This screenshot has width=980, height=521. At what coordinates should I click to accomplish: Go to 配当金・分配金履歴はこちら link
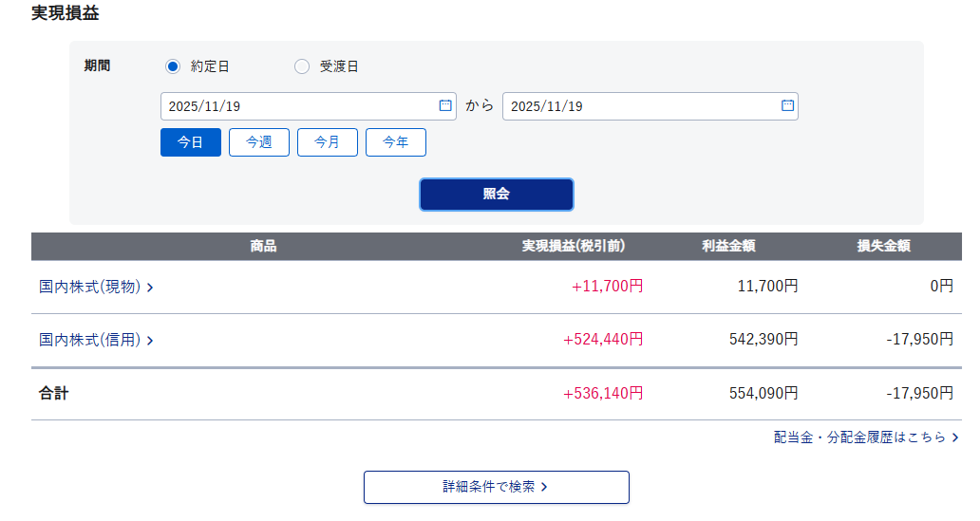(859, 437)
